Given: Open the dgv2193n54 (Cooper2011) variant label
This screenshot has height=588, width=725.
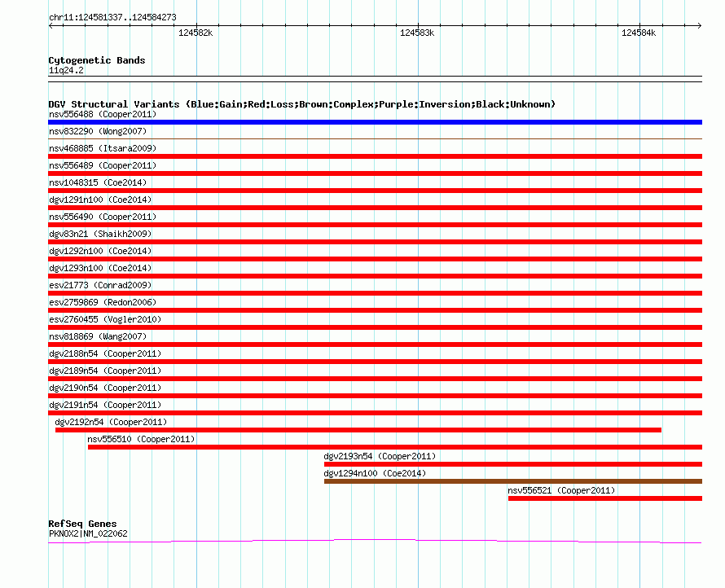Looking at the screenshot, I should tap(380, 456).
